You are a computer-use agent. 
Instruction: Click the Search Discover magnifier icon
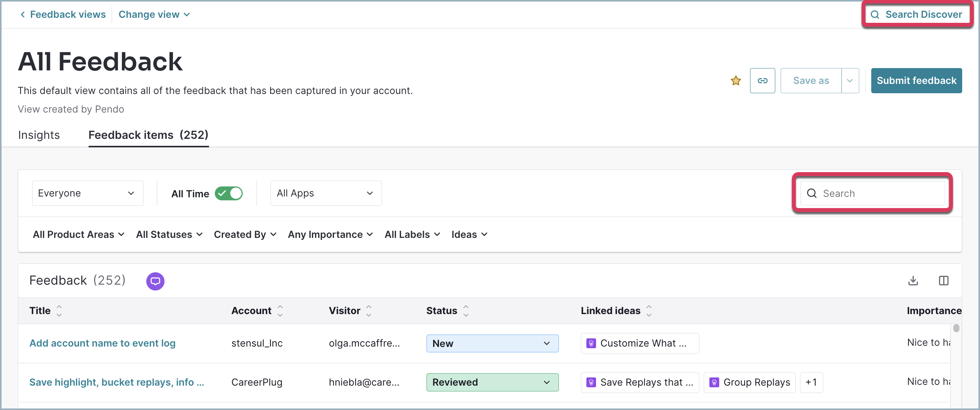click(x=875, y=15)
